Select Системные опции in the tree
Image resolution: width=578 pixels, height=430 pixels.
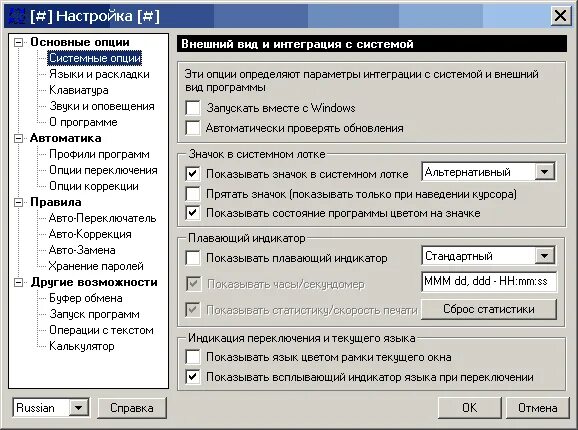click(x=95, y=58)
